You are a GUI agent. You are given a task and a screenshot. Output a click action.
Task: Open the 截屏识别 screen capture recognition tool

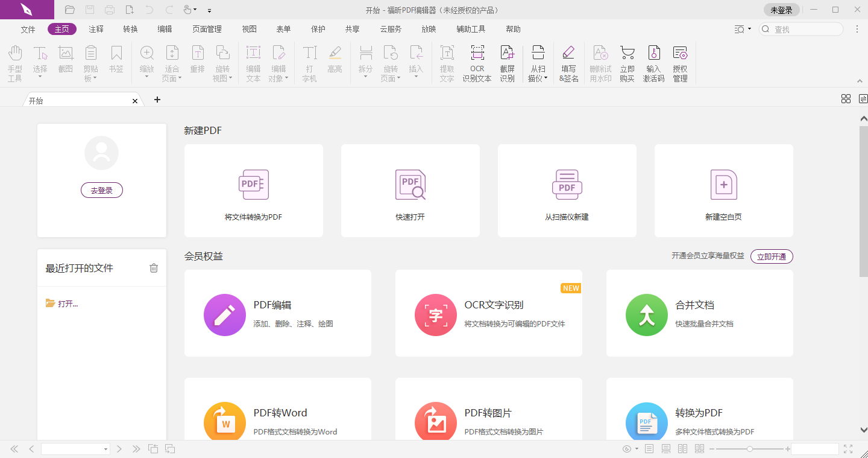508,60
